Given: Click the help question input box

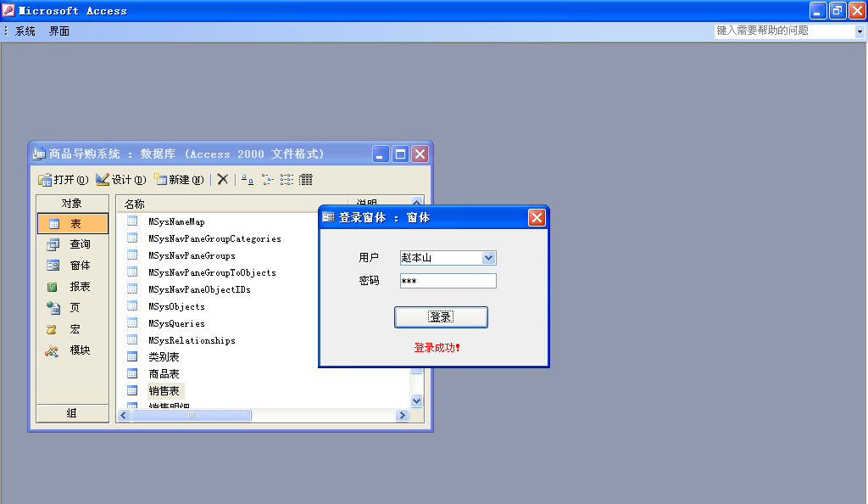Looking at the screenshot, I should [784, 31].
